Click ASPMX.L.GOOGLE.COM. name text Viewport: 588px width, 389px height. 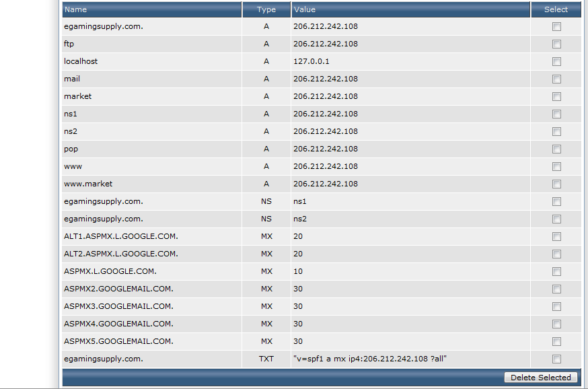[110, 271]
